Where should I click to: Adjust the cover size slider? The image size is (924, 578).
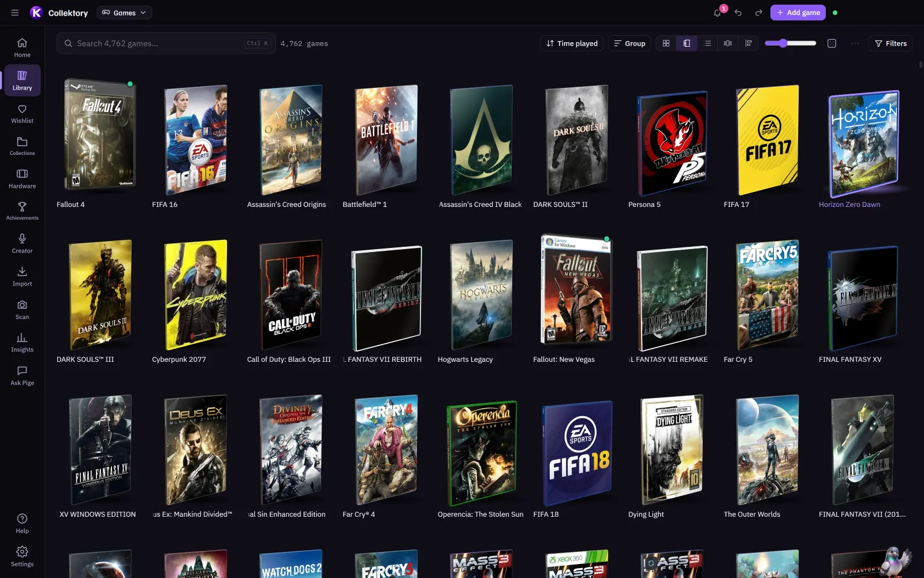click(x=790, y=43)
